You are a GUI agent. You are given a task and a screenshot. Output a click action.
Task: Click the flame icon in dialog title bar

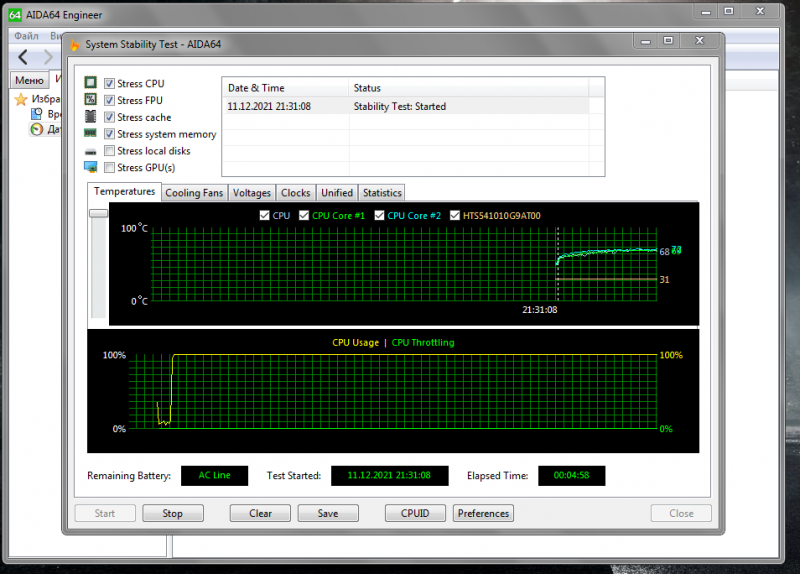pyautogui.click(x=75, y=44)
